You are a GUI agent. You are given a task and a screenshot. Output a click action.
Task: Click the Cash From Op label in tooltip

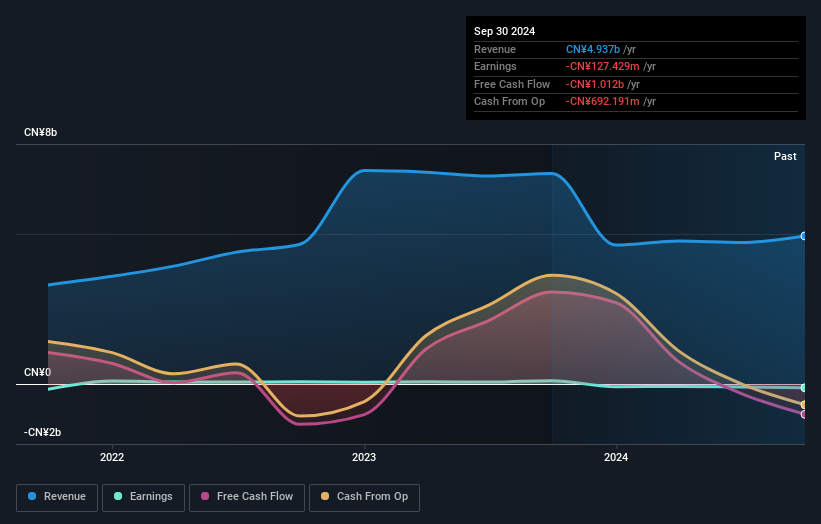509,102
